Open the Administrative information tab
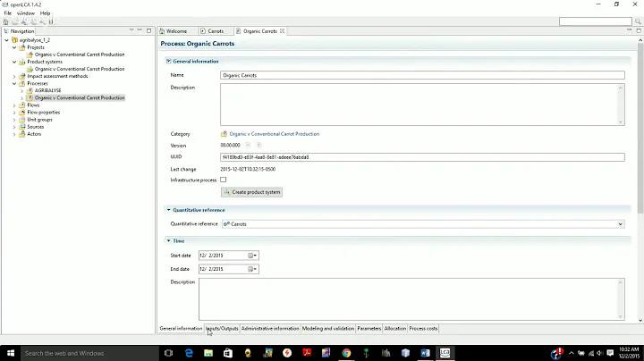Viewport: 644px width, 361px height. click(x=270, y=329)
